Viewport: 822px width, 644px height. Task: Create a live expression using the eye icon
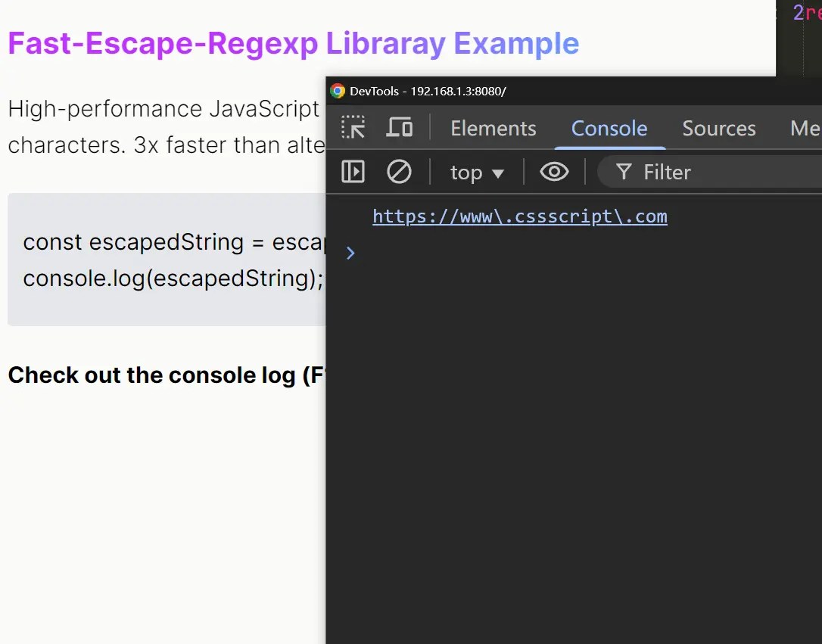(x=554, y=172)
